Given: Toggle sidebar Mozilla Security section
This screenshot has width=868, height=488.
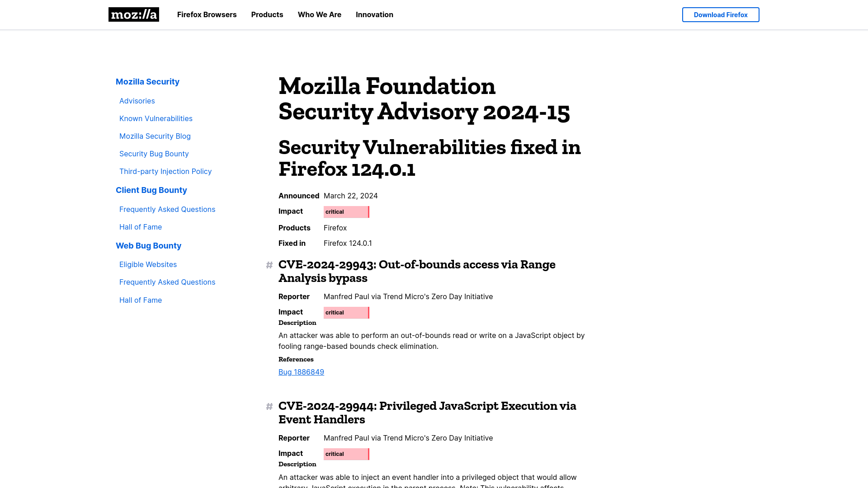Looking at the screenshot, I should pos(147,81).
